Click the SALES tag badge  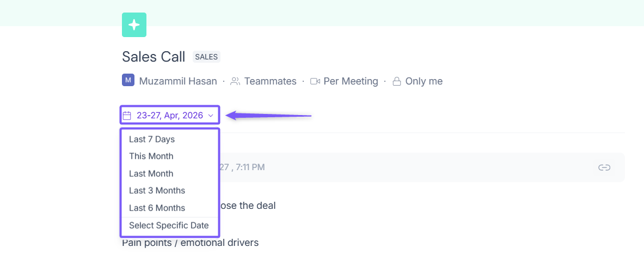coord(206,57)
